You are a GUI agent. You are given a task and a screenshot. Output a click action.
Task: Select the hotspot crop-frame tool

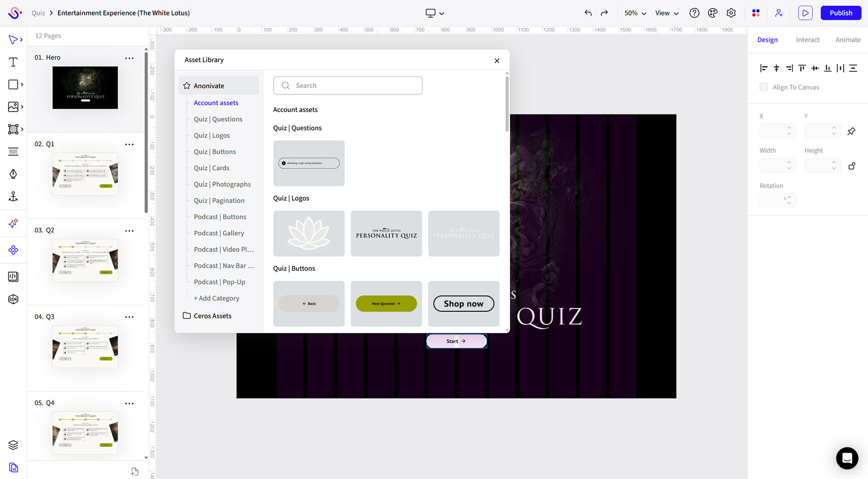[13, 129]
